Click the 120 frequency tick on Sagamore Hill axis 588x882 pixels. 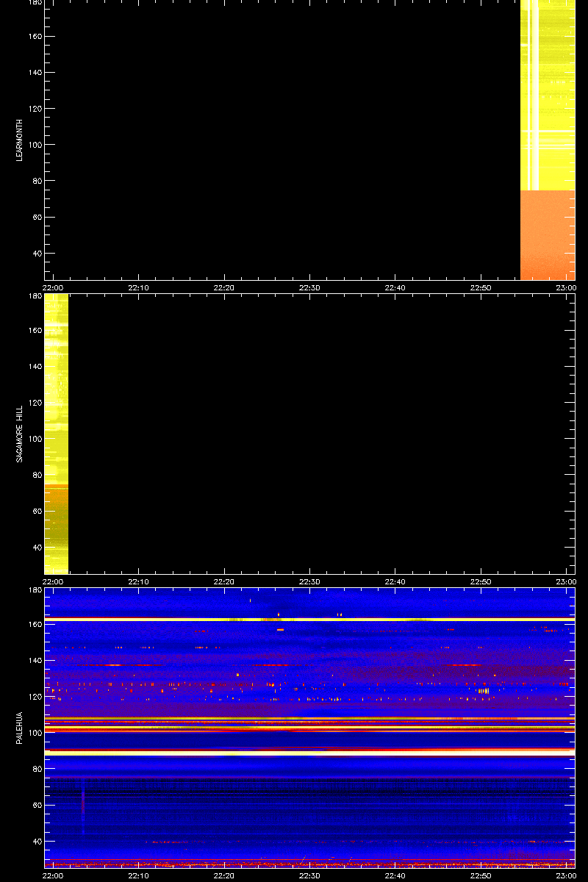36,403
